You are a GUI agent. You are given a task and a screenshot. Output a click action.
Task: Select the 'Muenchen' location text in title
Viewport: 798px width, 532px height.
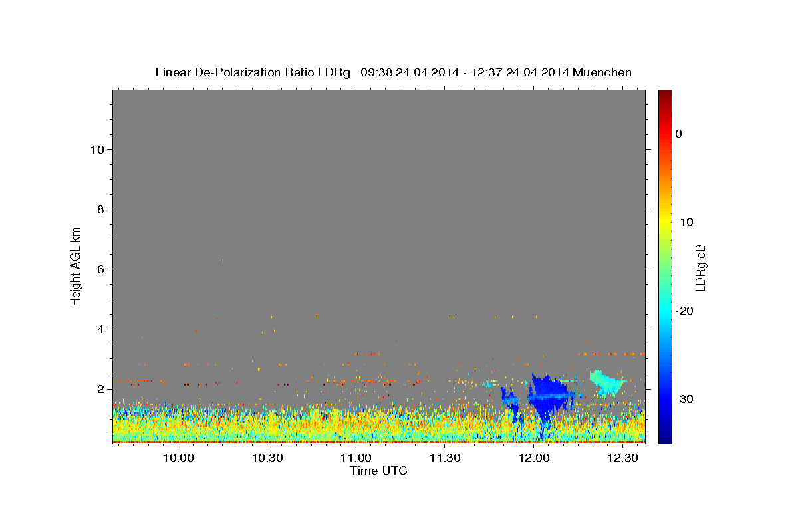(x=601, y=72)
